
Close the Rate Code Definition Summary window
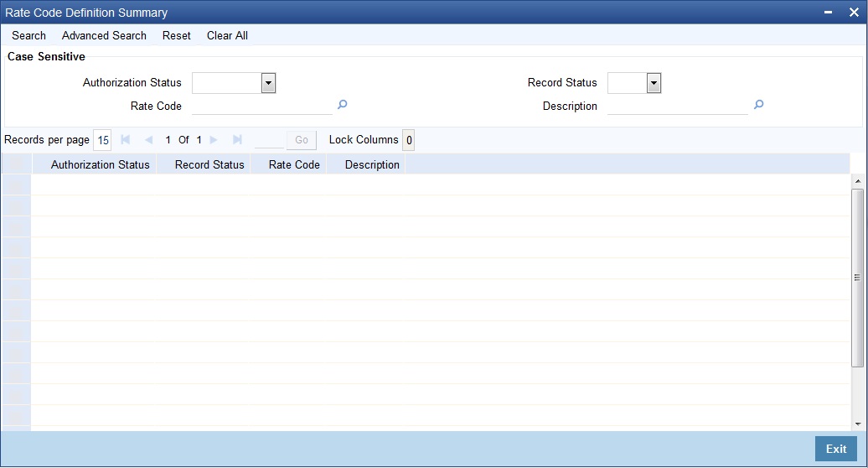854,13
